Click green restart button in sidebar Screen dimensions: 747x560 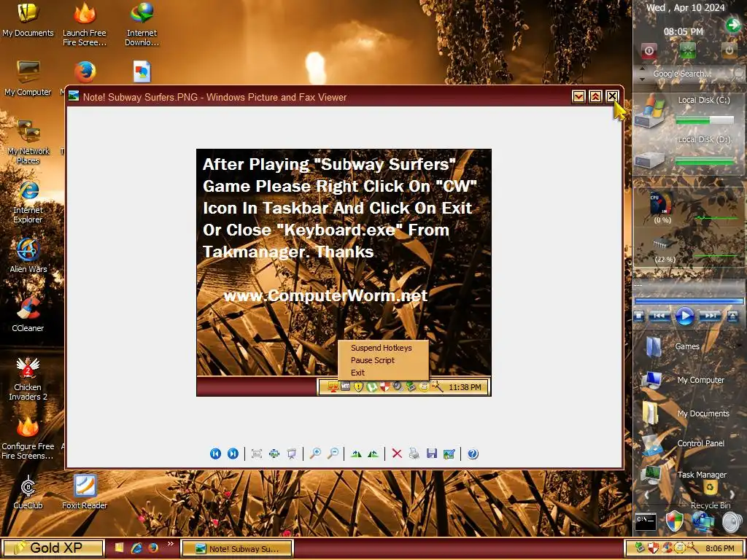pos(687,50)
